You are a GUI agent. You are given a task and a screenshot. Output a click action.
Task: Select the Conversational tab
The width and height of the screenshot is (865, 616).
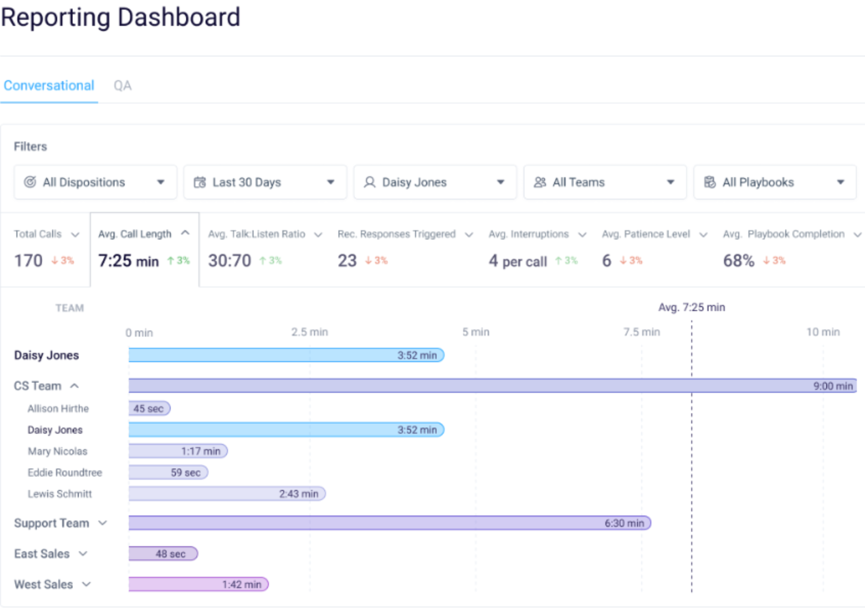tap(48, 85)
